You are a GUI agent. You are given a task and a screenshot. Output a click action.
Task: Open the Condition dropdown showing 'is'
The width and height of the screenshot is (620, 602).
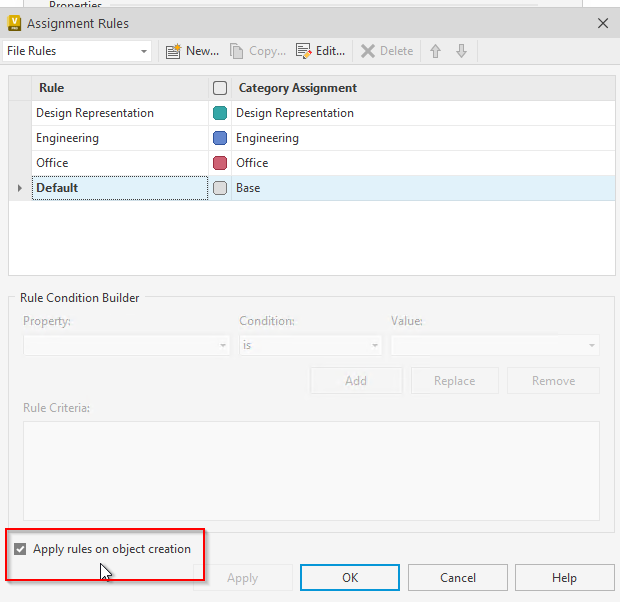[x=310, y=345]
